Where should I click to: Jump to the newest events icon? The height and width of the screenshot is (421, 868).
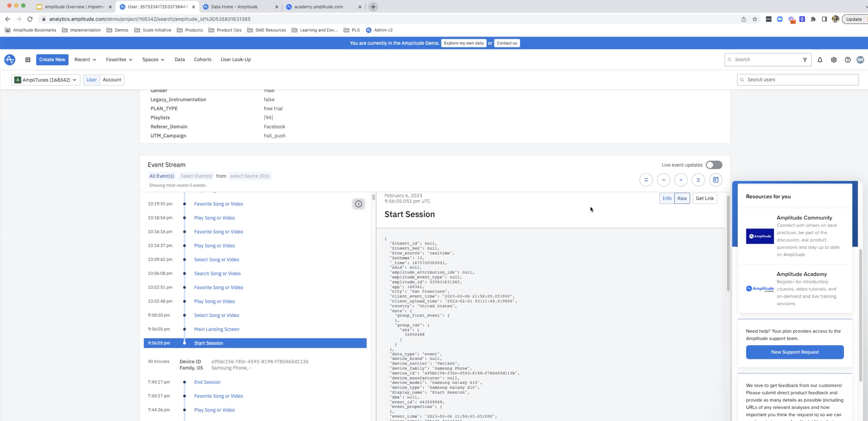[646, 180]
